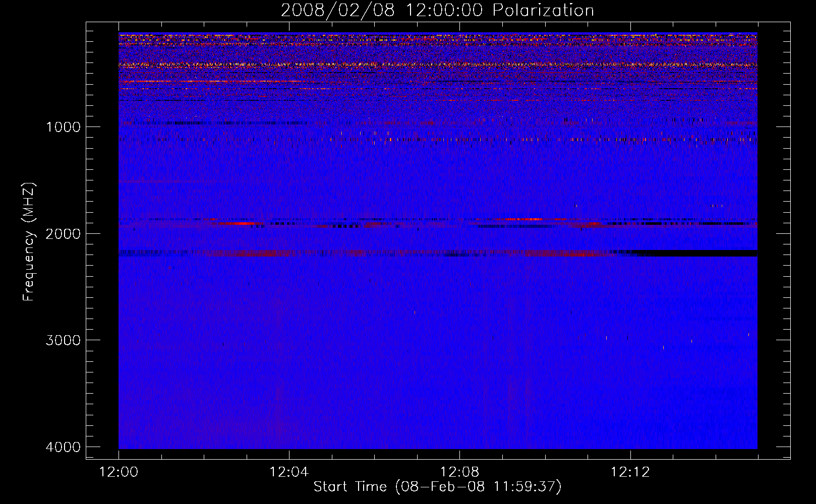Click the 12:08 time axis label
Image resolution: width=816 pixels, height=504 pixels.
(459, 472)
